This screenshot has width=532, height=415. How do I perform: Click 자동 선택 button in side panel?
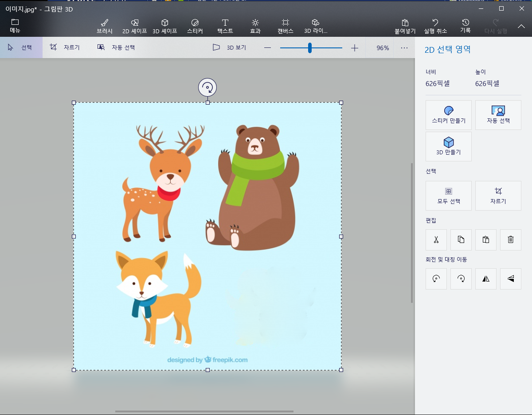click(x=498, y=115)
